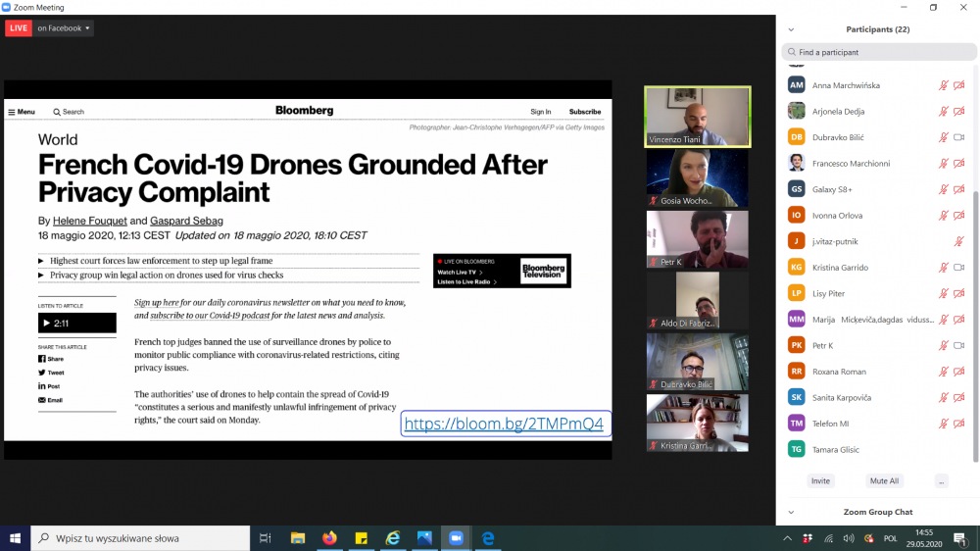Click Listen to Live Radio
Viewport: 980px width, 551px height.
pyautogui.click(x=466, y=282)
